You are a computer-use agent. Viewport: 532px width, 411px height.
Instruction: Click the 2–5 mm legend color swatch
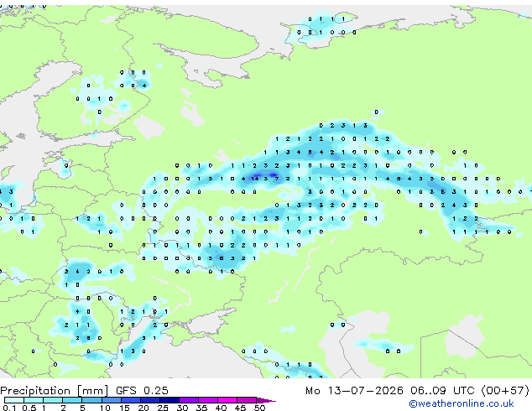[x=72, y=400]
